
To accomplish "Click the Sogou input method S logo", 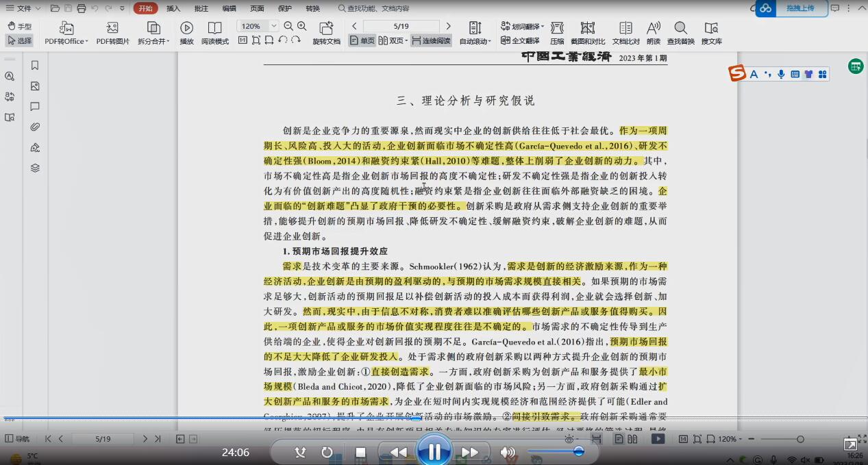I will coord(737,73).
